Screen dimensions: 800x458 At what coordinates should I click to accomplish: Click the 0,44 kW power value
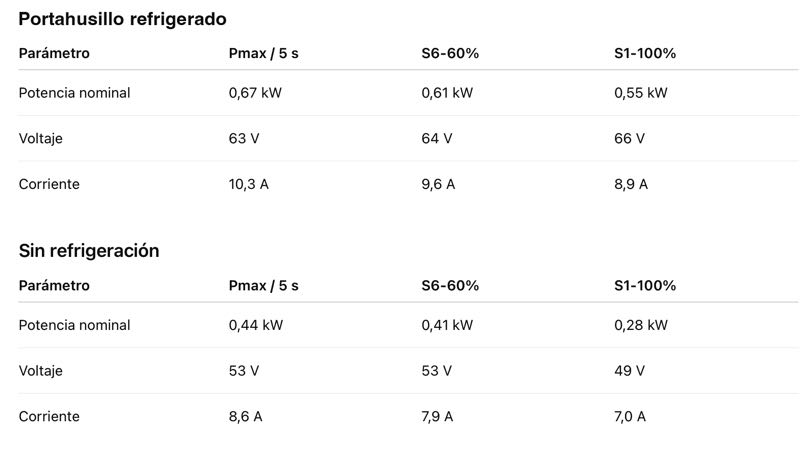[x=256, y=325]
